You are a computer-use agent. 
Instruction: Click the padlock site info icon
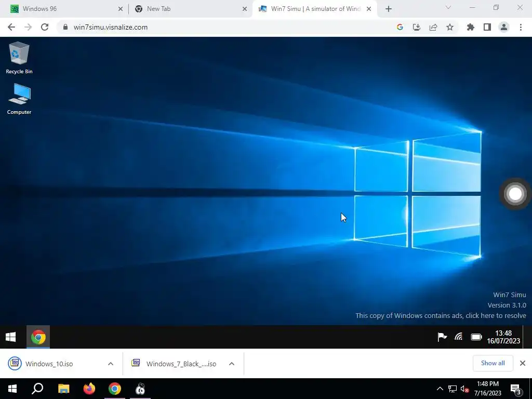tap(65, 27)
